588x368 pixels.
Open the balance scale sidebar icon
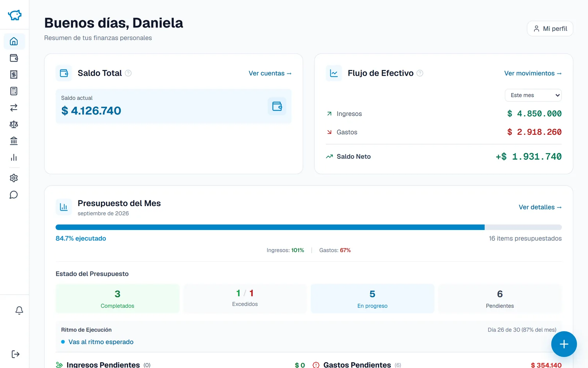click(14, 124)
